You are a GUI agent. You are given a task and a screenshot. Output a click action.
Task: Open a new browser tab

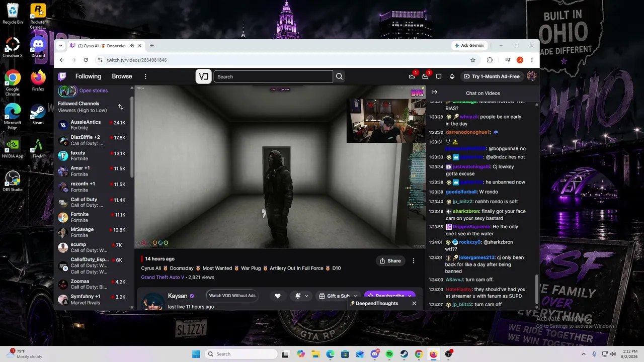(152, 46)
